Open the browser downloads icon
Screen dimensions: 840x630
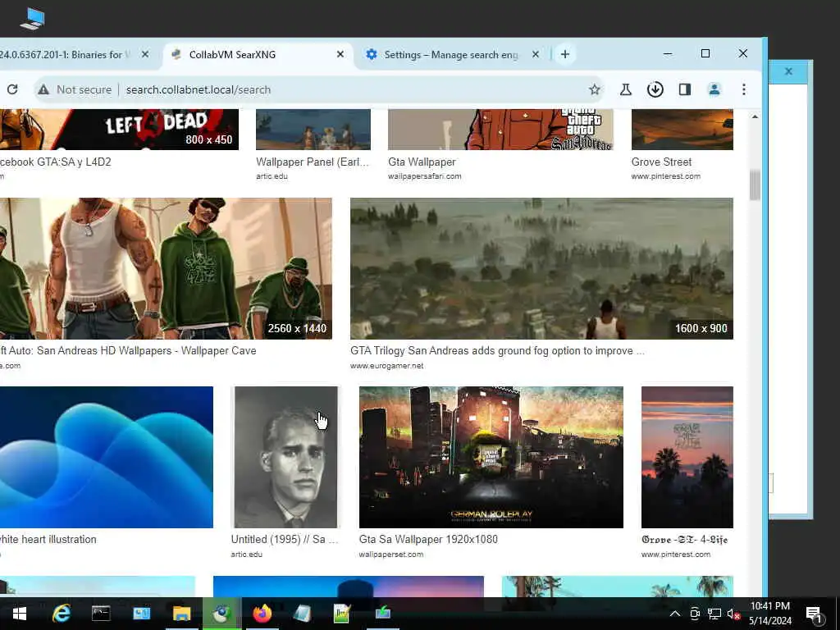[x=655, y=89]
